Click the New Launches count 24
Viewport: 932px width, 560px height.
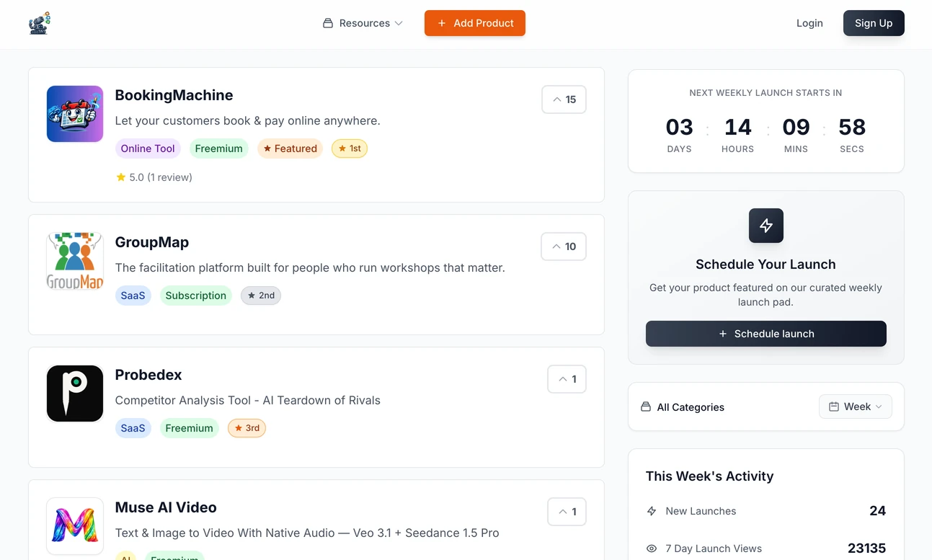pos(877,511)
